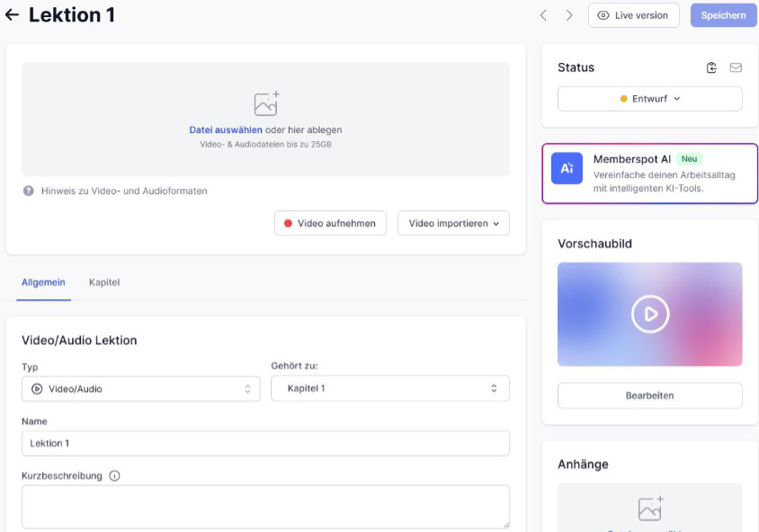
Task: Switch to the Kapitel tab
Action: [x=104, y=282]
